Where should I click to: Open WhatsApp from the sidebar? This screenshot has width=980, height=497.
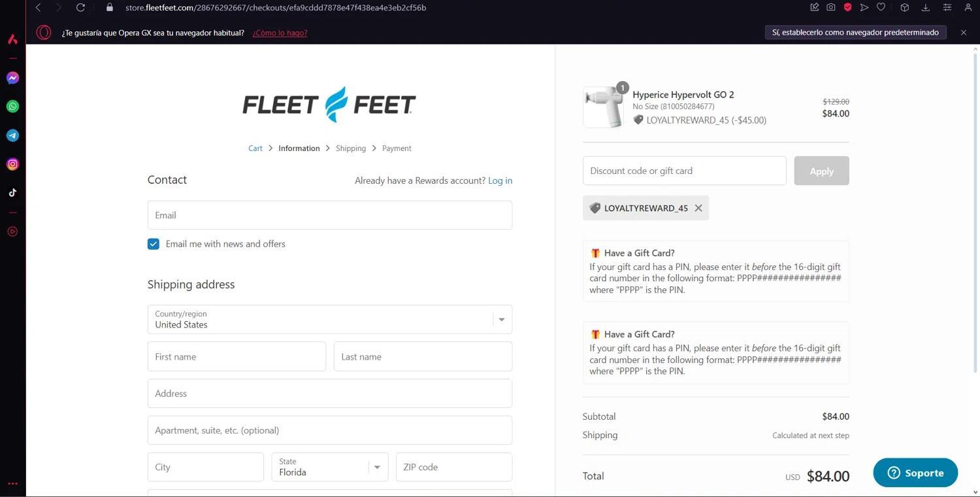pos(12,107)
